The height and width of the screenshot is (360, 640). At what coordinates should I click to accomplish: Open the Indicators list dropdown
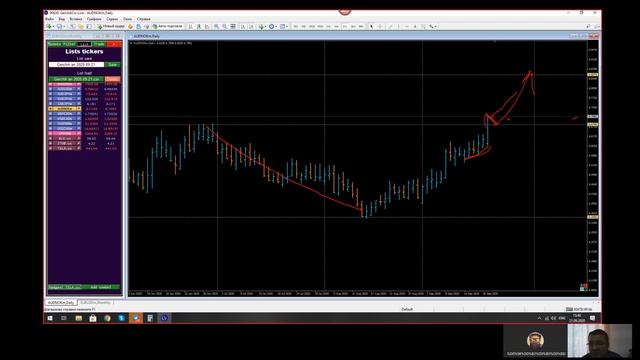tap(262, 27)
